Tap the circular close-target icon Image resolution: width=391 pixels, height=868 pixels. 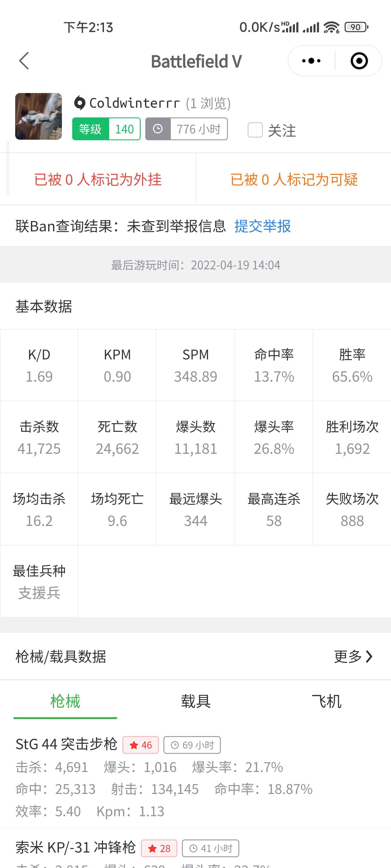pos(359,61)
